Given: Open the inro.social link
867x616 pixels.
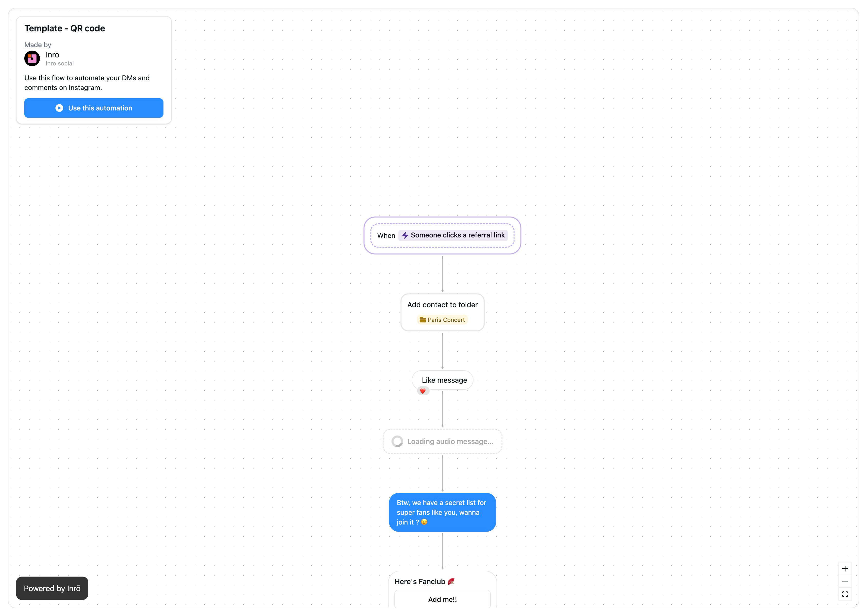Looking at the screenshot, I should 60,63.
